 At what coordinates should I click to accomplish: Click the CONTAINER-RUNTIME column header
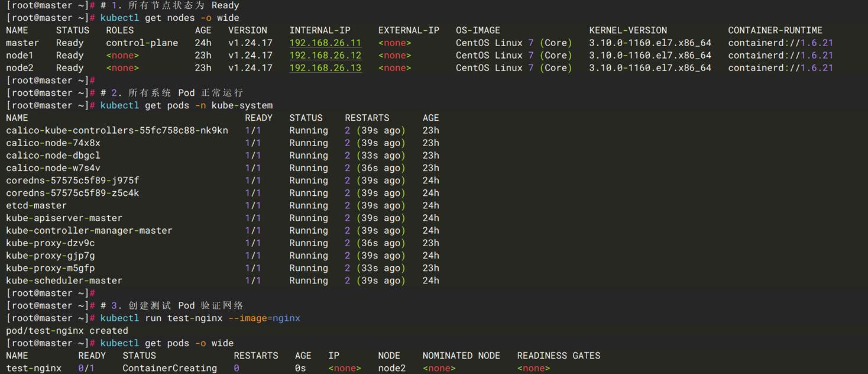[x=775, y=30]
